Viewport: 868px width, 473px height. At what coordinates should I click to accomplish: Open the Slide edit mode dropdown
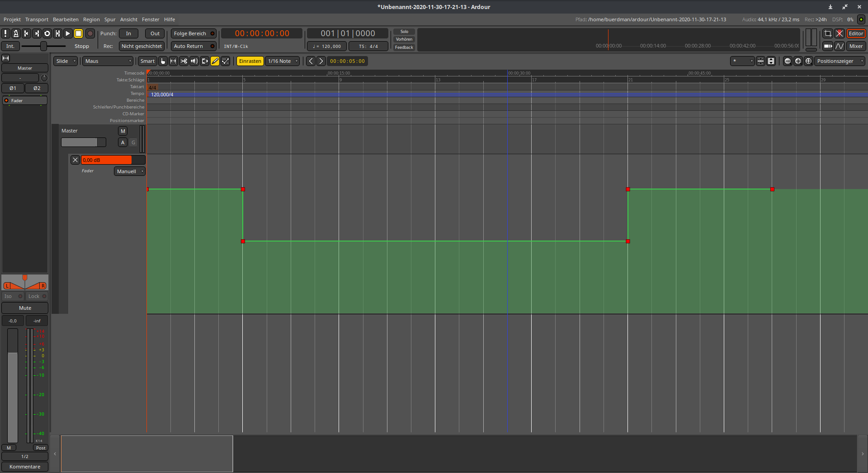[66, 61]
